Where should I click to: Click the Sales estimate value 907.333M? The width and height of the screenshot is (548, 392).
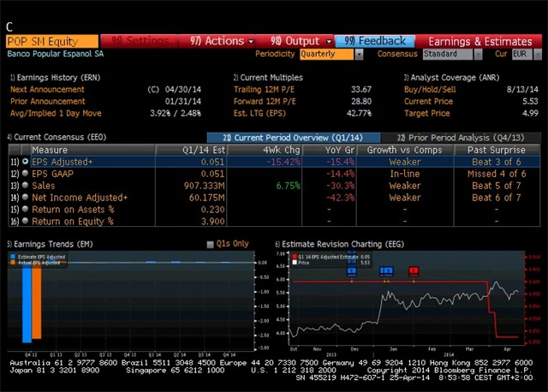pos(204,186)
